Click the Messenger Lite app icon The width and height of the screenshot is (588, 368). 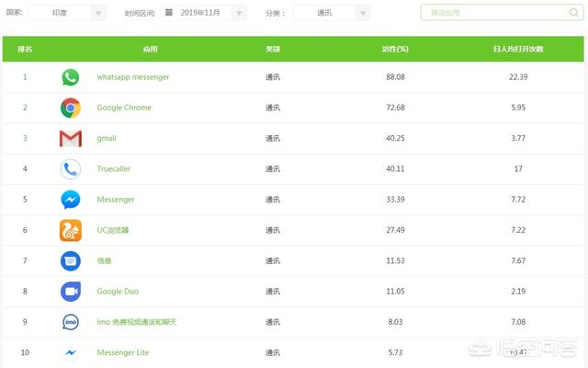[x=71, y=352]
